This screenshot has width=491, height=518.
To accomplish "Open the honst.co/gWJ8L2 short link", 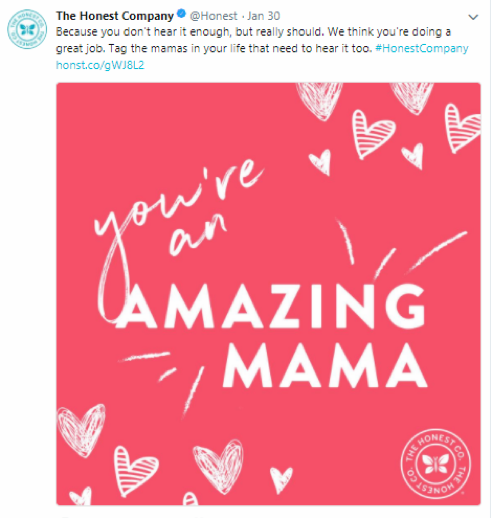I will [x=100, y=65].
